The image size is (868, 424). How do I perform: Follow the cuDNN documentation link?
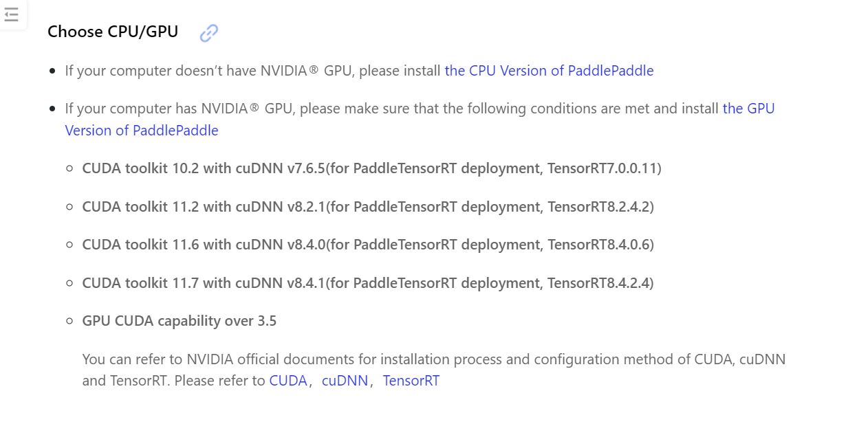tap(345, 381)
